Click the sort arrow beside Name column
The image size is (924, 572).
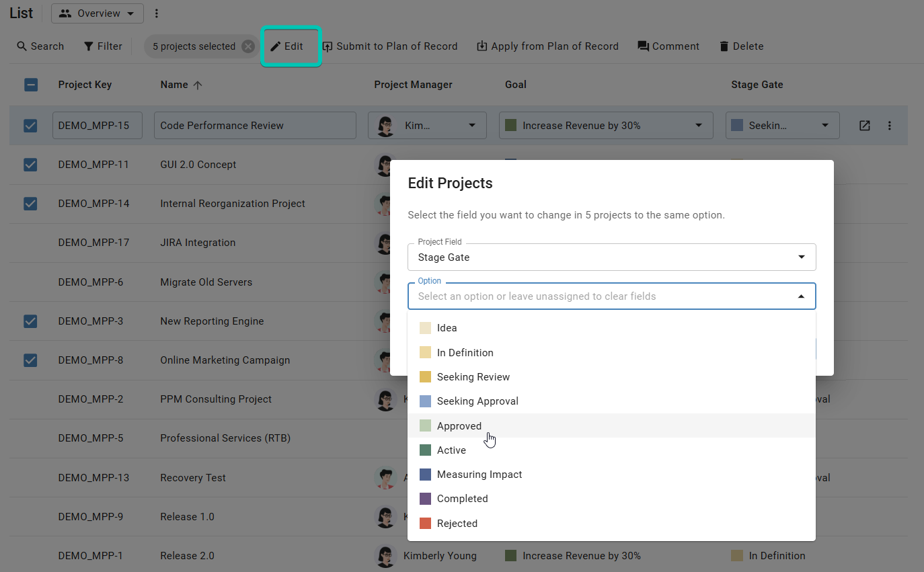click(198, 85)
